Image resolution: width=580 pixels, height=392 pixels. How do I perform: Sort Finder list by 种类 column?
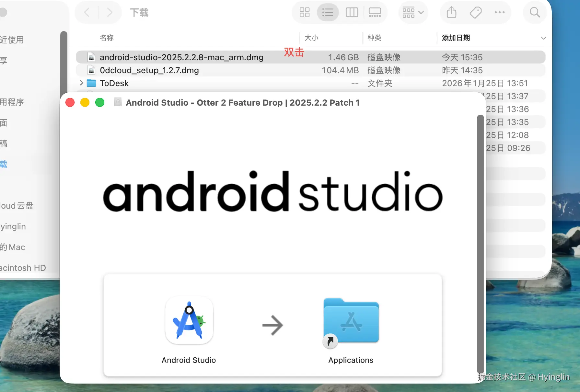click(374, 38)
